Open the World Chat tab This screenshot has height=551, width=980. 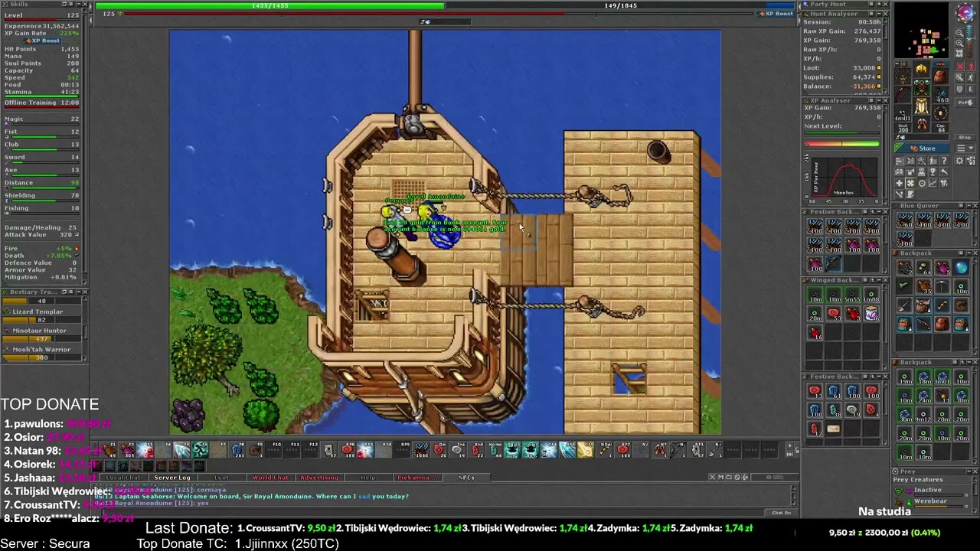[270, 478]
